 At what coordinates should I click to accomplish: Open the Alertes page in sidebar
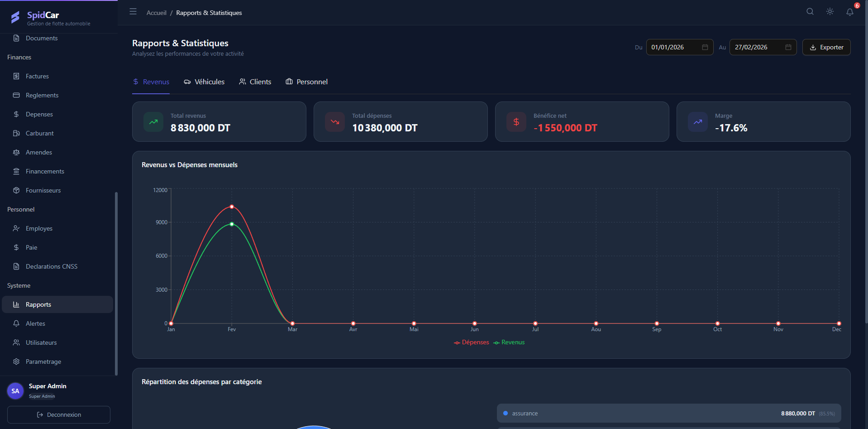click(x=35, y=323)
